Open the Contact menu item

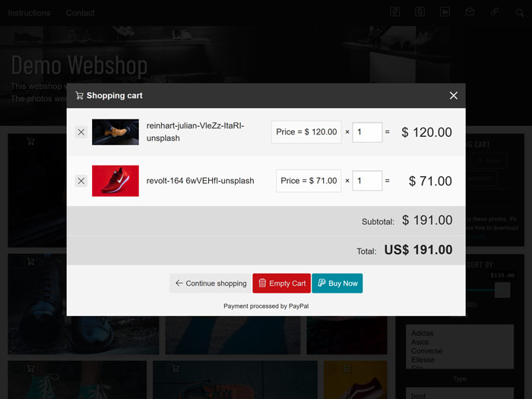coord(80,13)
